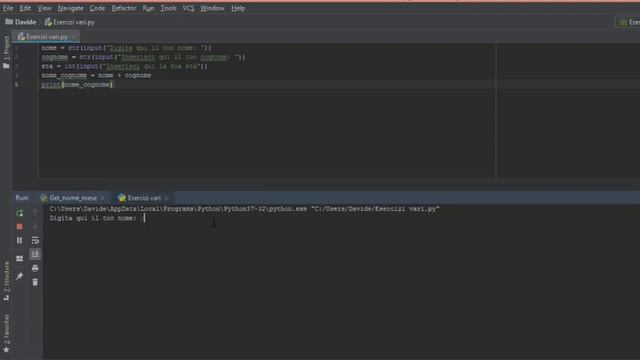Place cursor on the 'cognome = str(input' line
Viewport: 640px width, 360px height.
143,57
